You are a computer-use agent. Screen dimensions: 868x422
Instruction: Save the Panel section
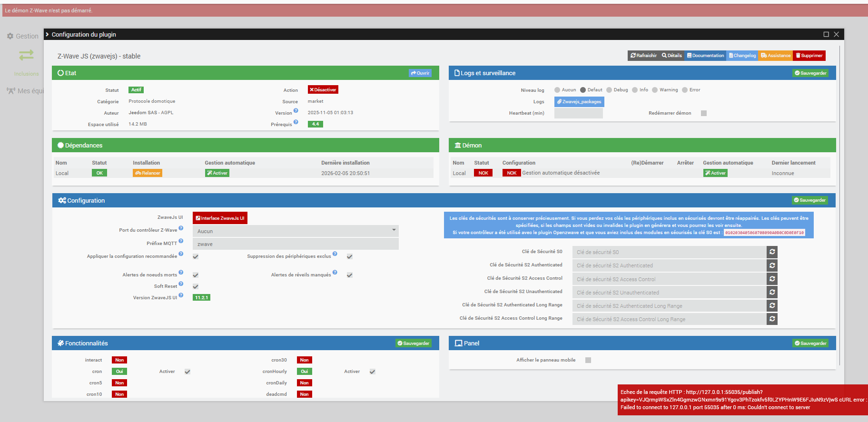coord(810,343)
